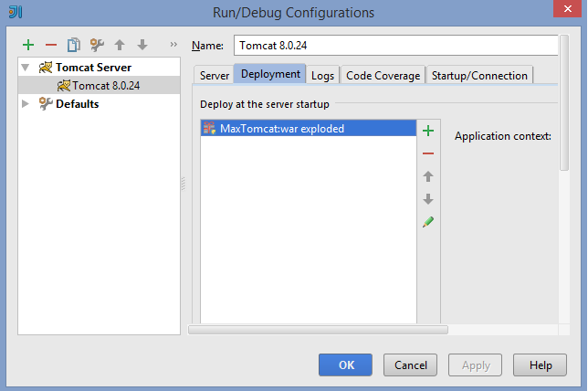The height and width of the screenshot is (391, 588).
Task: Open the Startup/Connection tab
Action: point(479,76)
